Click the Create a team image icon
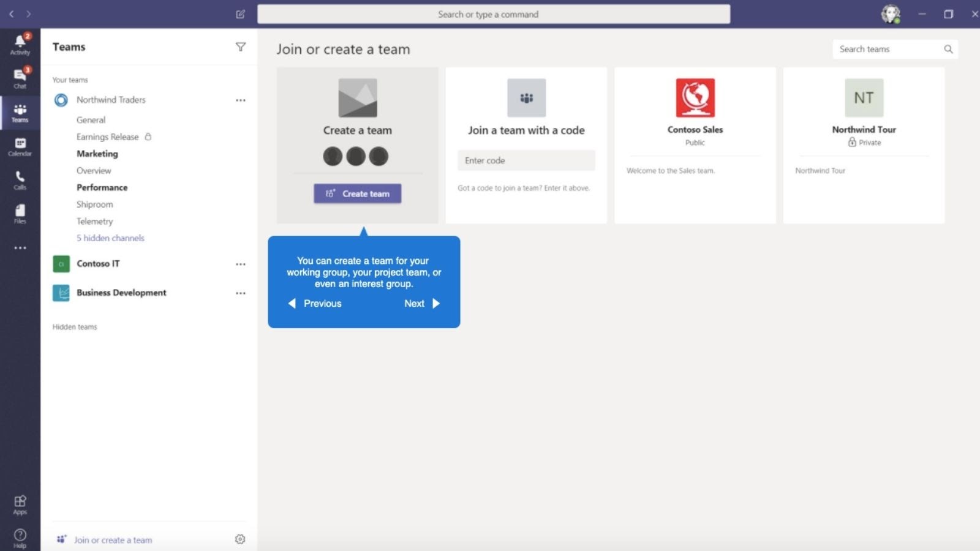The image size is (980, 551). coord(358,97)
